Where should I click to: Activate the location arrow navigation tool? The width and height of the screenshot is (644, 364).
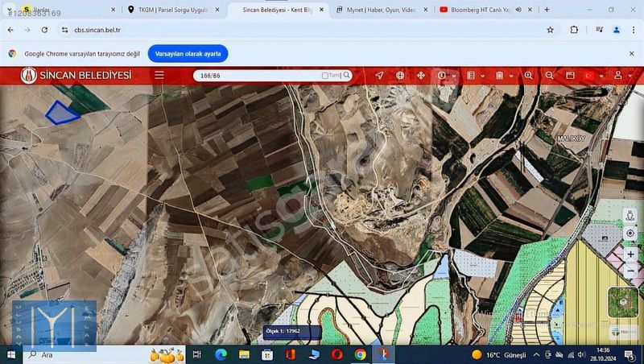(379, 75)
